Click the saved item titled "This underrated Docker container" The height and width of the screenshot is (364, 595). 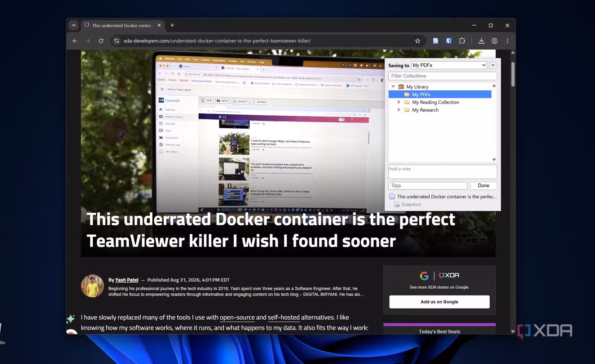443,197
